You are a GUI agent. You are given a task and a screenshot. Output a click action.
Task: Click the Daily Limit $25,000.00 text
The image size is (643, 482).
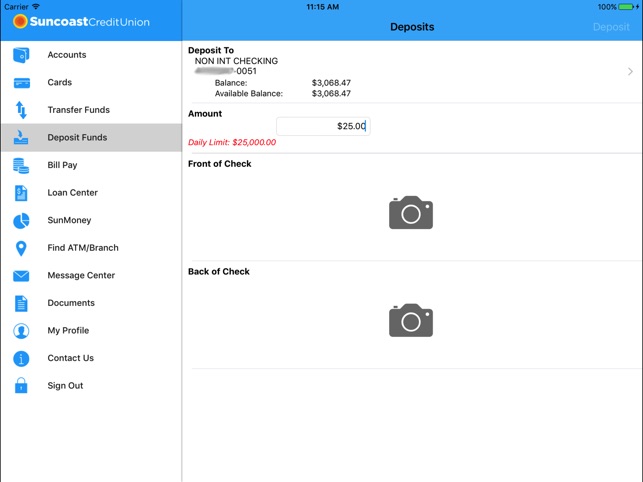232,142
